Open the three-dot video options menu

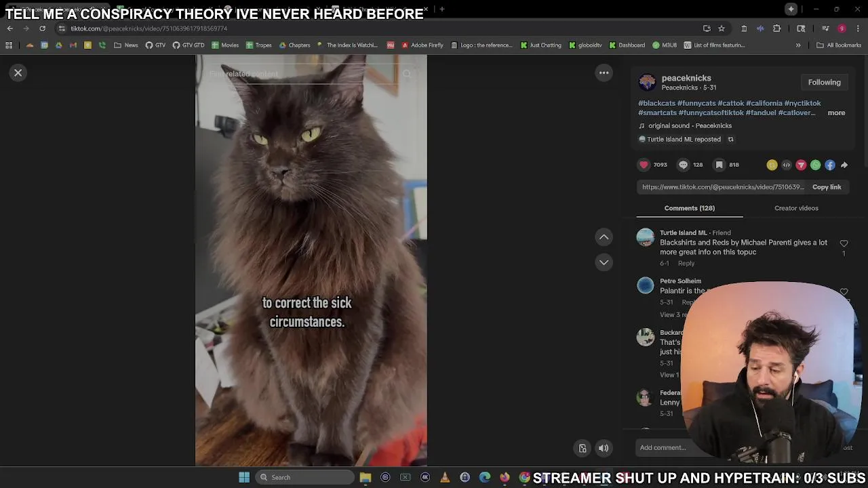point(604,73)
